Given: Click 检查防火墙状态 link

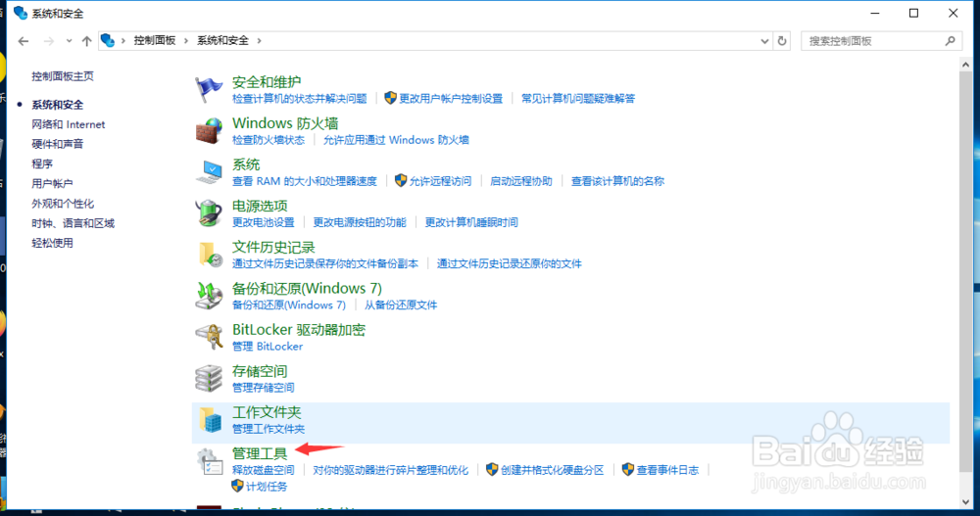Looking at the screenshot, I should (269, 140).
